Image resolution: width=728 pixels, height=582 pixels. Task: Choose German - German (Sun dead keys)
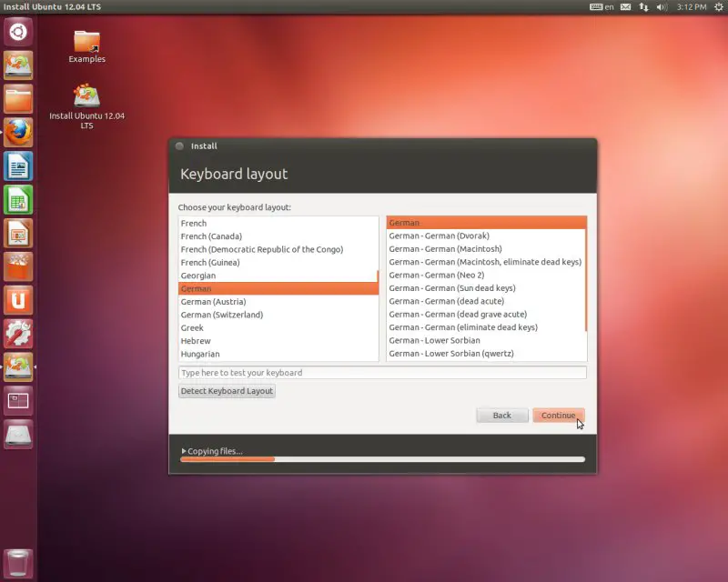tap(486, 288)
